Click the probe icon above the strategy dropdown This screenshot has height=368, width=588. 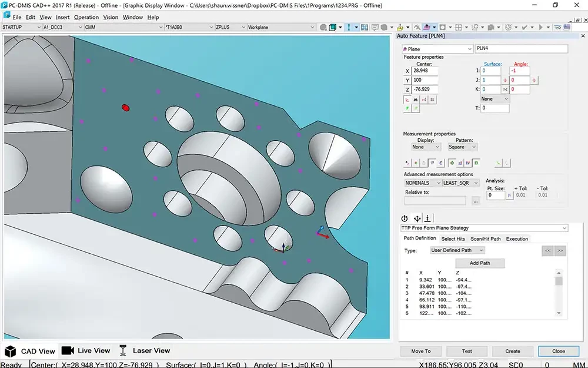[x=428, y=218]
